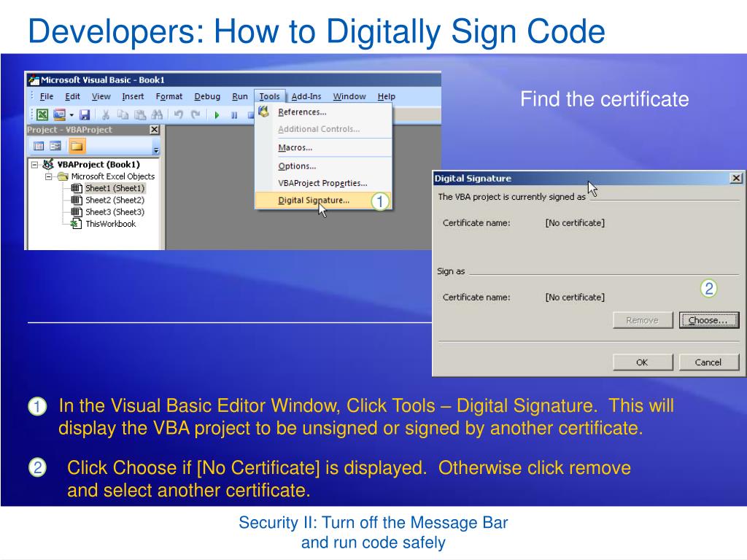Image resolution: width=747 pixels, height=560 pixels.
Task: Click the green Run macro icon
Action: (217, 114)
